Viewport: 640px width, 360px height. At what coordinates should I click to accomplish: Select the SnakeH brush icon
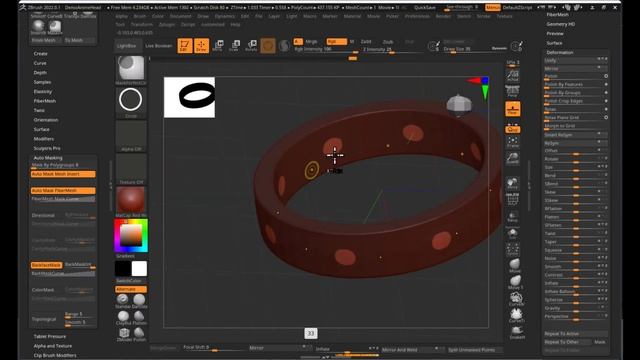517,332
